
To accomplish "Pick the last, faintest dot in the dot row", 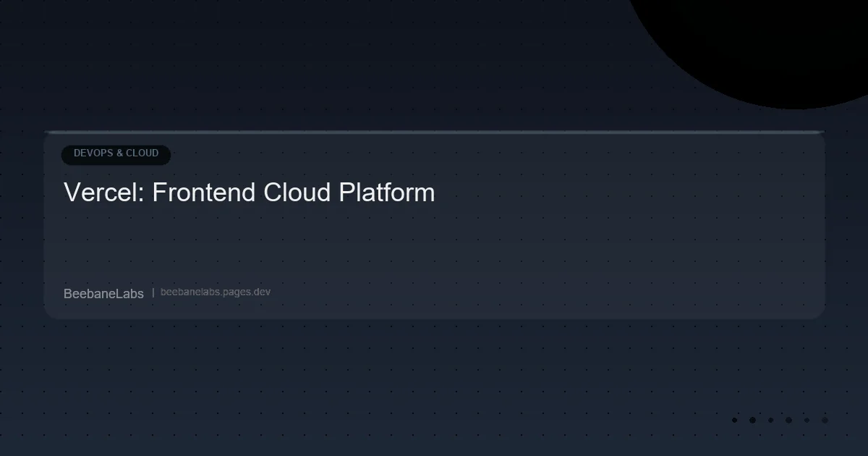I will 825,420.
